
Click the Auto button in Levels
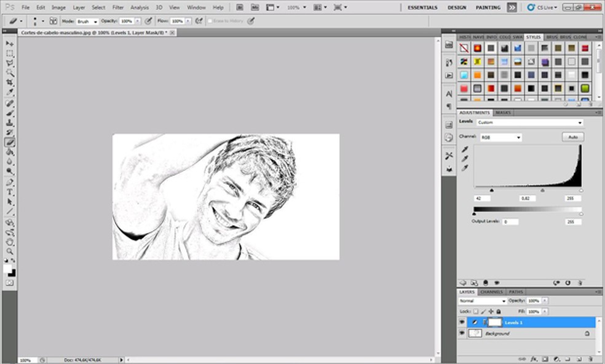pyautogui.click(x=572, y=137)
